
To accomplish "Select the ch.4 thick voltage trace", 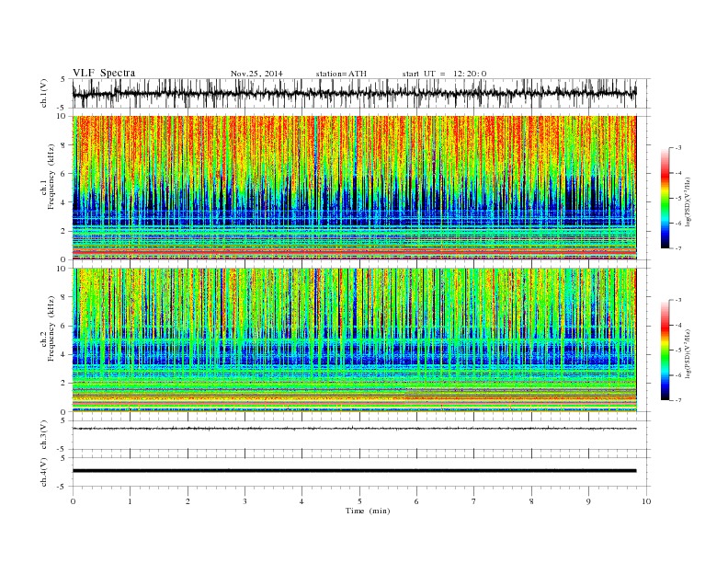I will tap(354, 471).
